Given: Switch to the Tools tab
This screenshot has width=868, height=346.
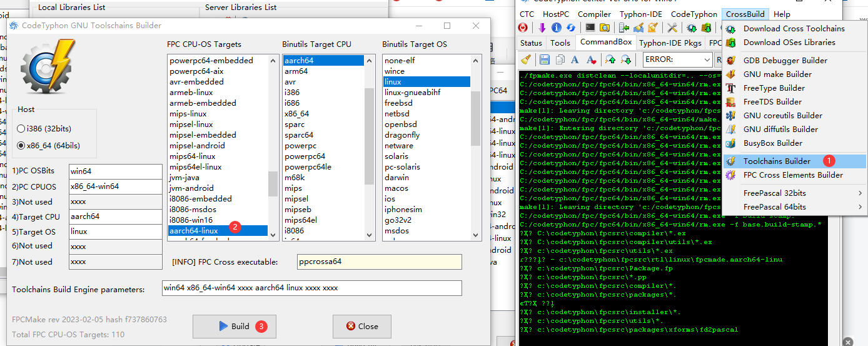Looking at the screenshot, I should tap(560, 43).
